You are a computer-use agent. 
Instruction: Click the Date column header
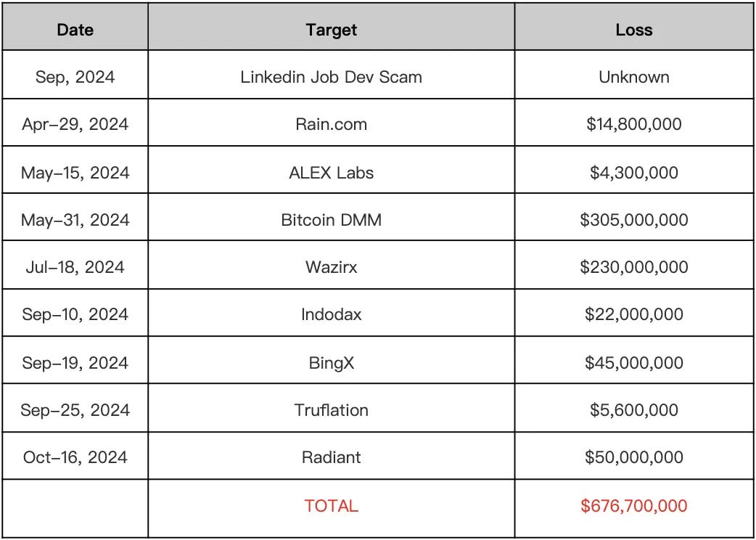point(75,30)
